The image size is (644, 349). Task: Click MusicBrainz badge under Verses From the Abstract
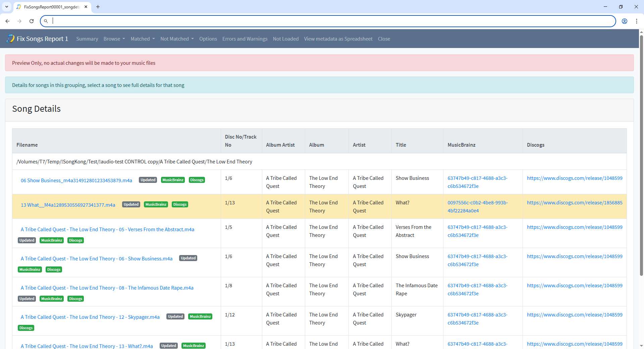click(52, 241)
